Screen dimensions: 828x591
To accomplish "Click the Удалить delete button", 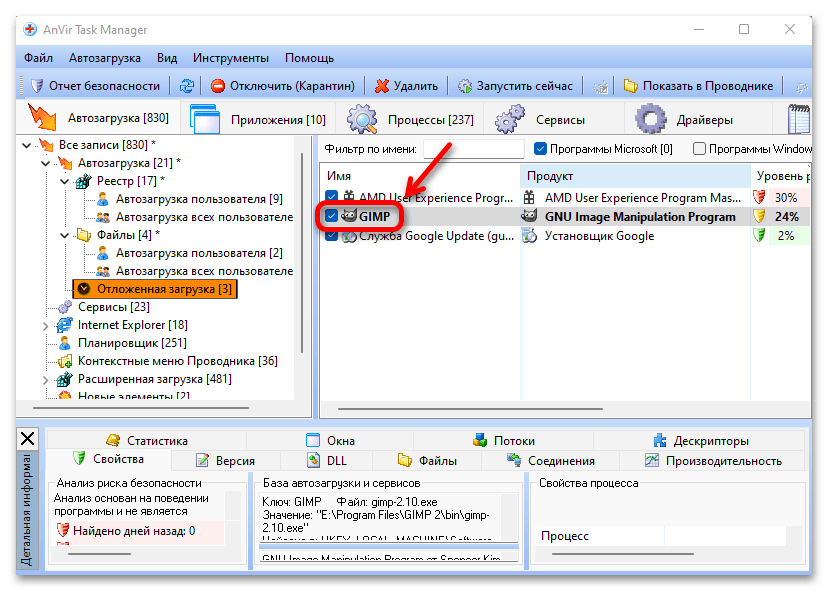I will [406, 86].
